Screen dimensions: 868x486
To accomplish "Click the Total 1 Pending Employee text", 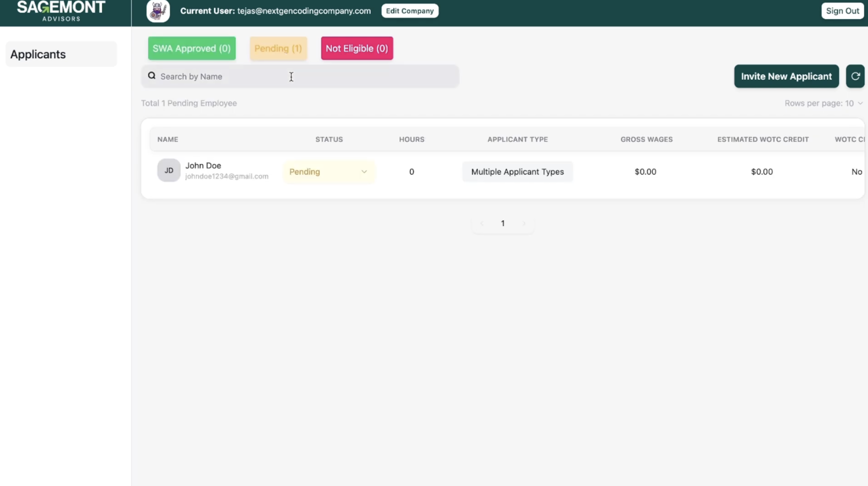I will [x=189, y=103].
